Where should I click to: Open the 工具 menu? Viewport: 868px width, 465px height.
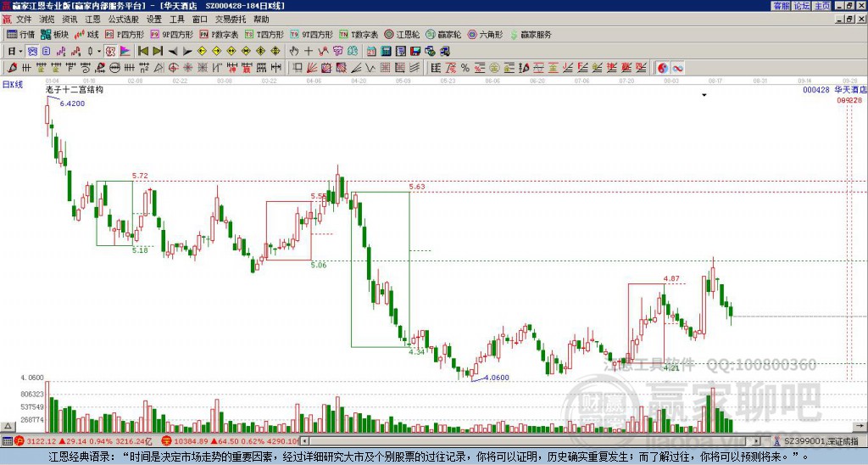point(176,20)
